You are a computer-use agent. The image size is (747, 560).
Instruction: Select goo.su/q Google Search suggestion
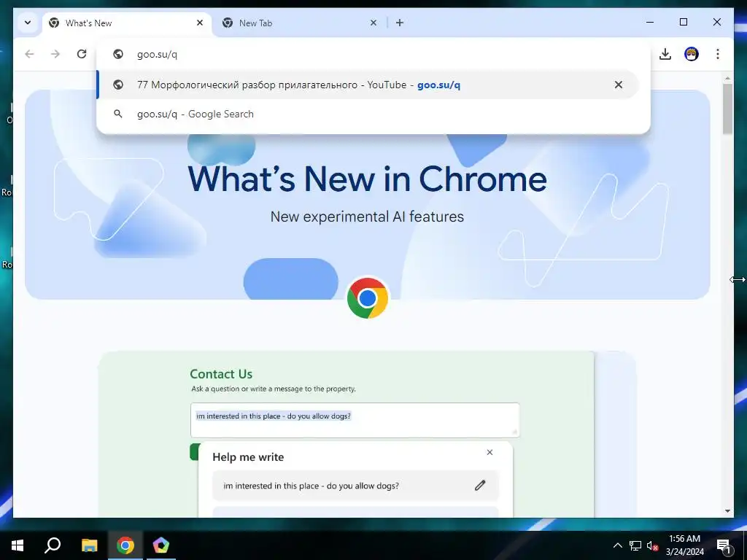pos(368,114)
